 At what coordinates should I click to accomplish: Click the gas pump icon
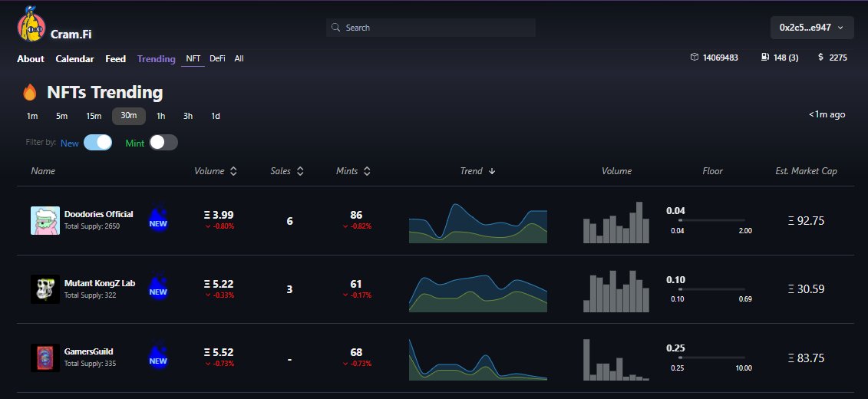tap(765, 57)
